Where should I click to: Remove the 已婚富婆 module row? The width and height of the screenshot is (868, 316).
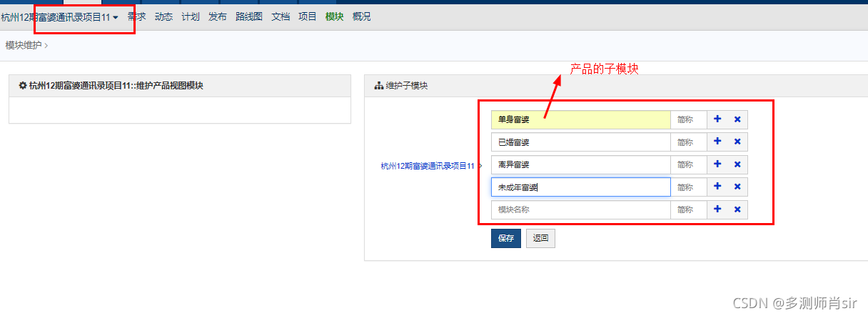pyautogui.click(x=737, y=142)
